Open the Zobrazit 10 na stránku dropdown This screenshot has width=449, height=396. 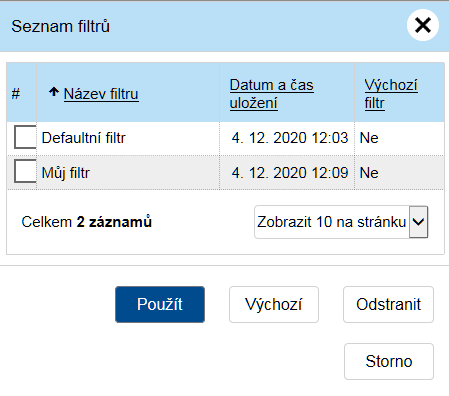(341, 222)
